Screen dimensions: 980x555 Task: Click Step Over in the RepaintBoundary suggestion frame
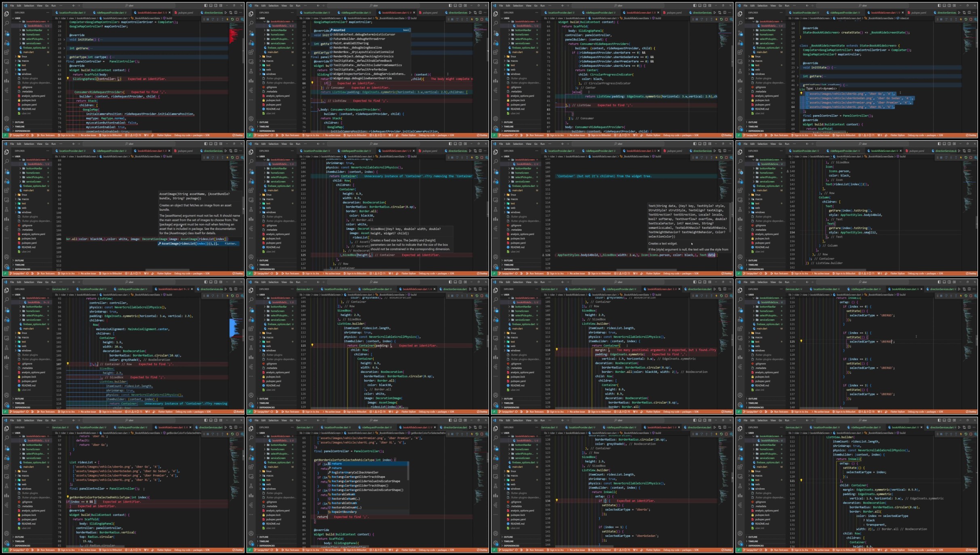(457, 434)
